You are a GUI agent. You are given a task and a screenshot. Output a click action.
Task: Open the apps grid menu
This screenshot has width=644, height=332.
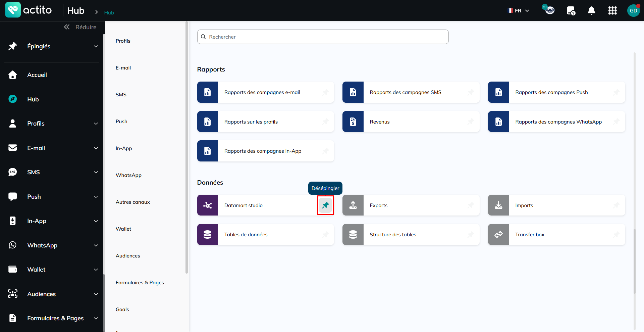click(612, 11)
